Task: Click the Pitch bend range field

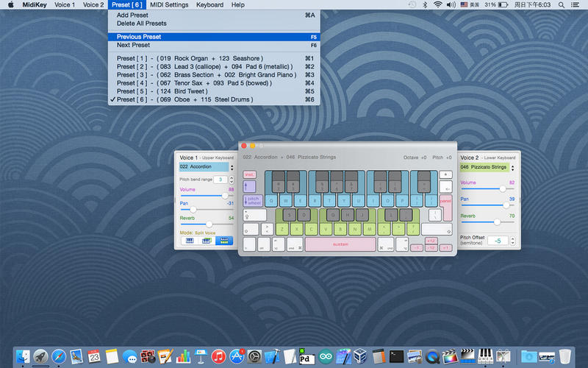Action: (219, 180)
